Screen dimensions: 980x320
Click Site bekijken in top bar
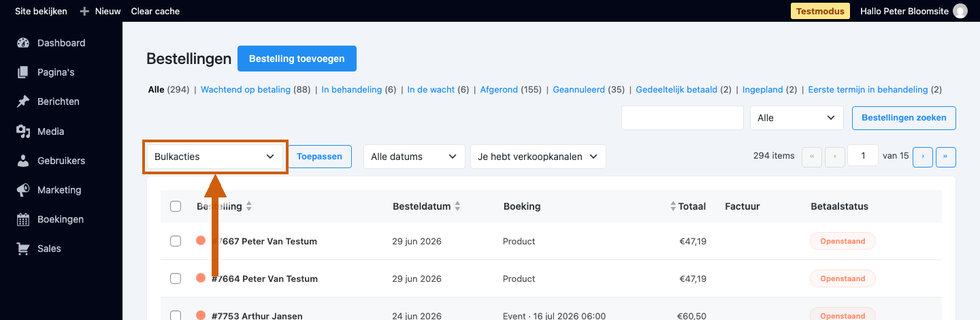42,11
